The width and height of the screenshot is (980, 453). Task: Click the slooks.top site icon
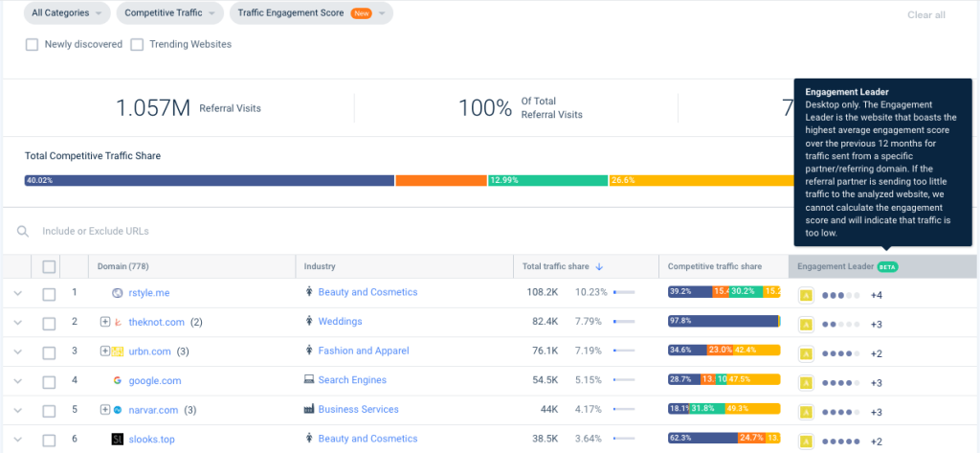click(118, 440)
